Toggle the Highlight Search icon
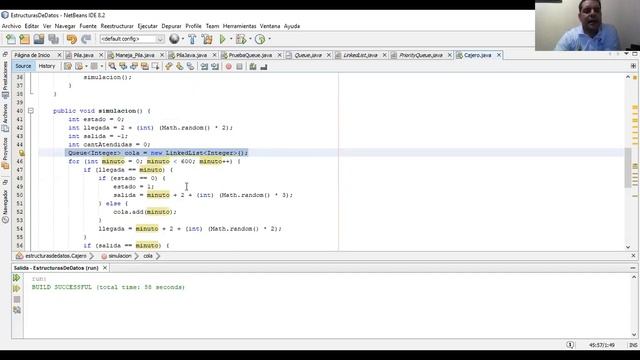Image resolution: width=640 pixels, height=360 pixels. click(x=144, y=67)
